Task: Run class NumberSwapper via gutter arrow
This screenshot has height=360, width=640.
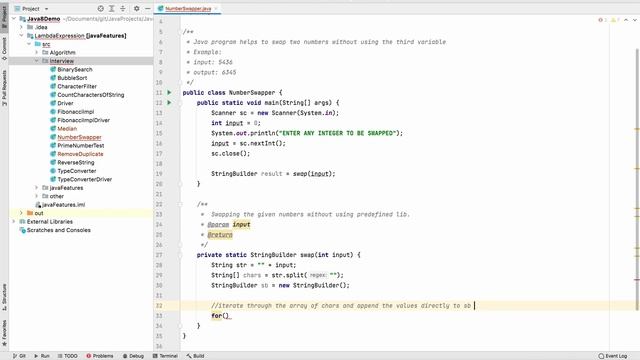Action: 169,93
